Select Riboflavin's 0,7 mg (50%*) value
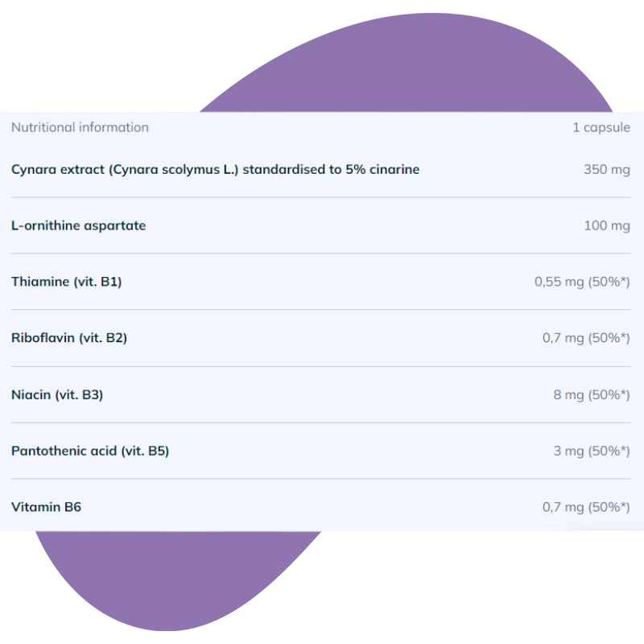644x644 pixels. coord(586,338)
